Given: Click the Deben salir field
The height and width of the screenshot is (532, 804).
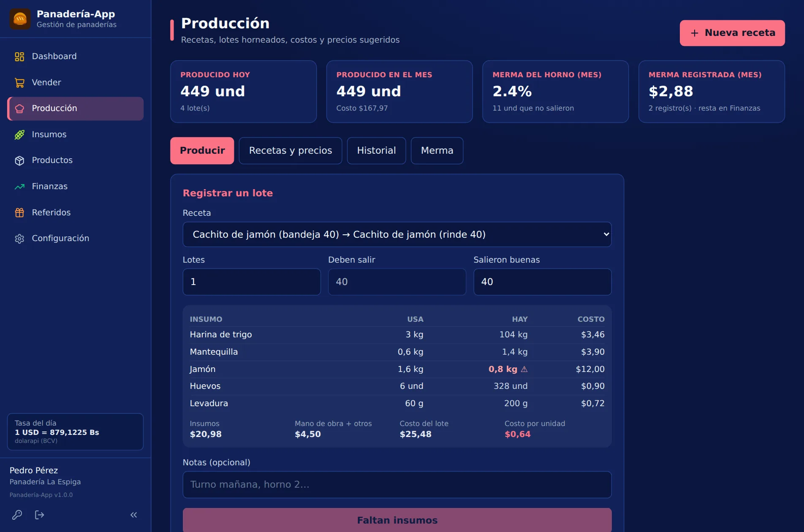Looking at the screenshot, I should [x=397, y=282].
